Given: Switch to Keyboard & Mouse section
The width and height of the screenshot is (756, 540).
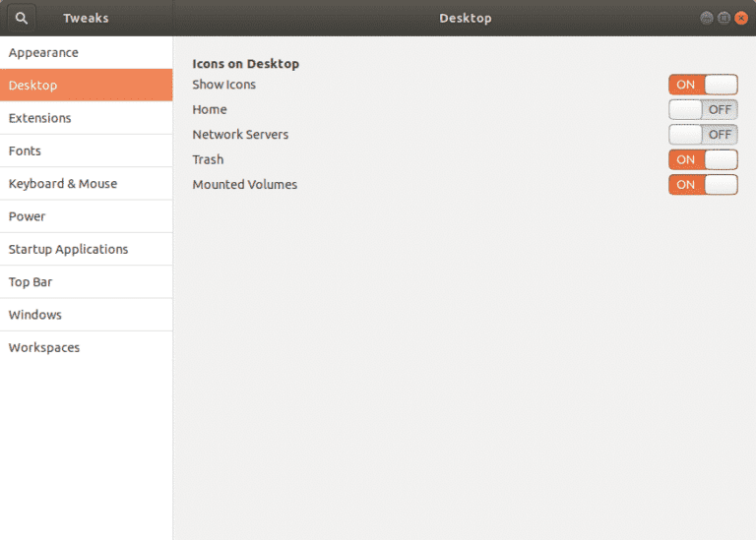Looking at the screenshot, I should click(x=87, y=184).
